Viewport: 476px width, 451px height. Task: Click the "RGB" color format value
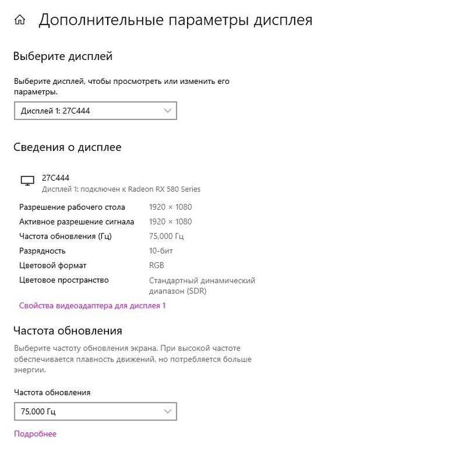point(156,265)
